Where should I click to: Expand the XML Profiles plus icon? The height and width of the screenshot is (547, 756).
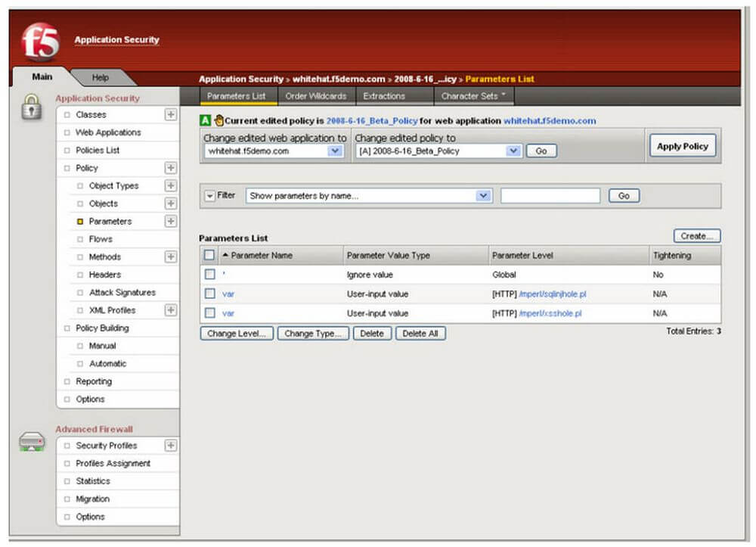tap(171, 310)
